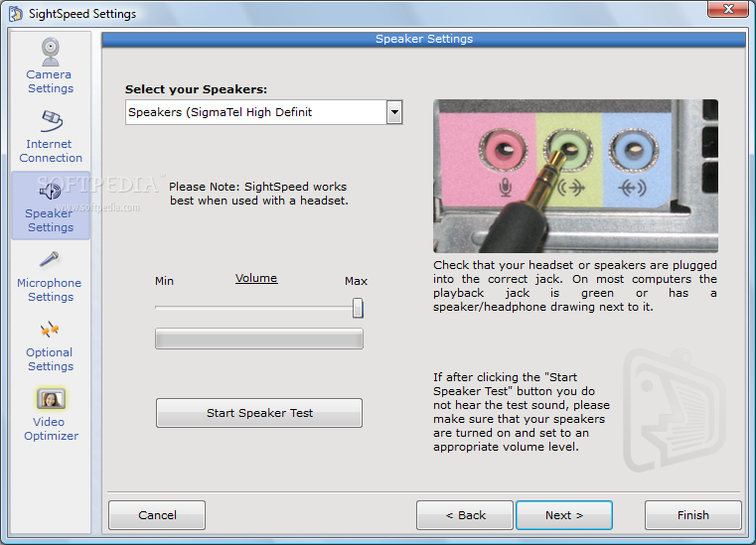This screenshot has width=756, height=545.
Task: Click the SightSpeed title bar app icon
Action: (16, 14)
